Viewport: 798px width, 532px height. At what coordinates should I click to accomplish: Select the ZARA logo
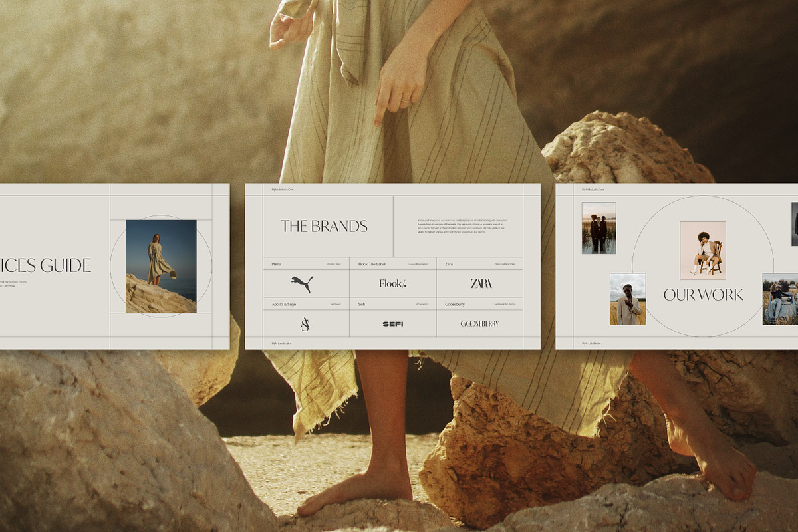coord(481,284)
